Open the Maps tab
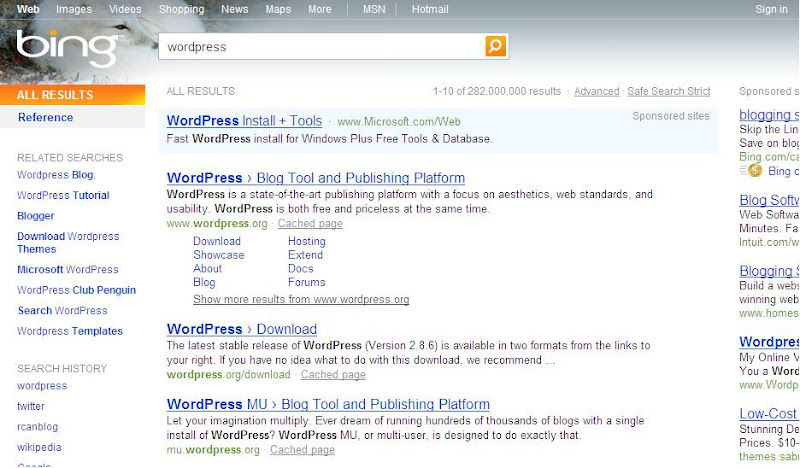Screen dimensions: 800x468 click(278, 9)
